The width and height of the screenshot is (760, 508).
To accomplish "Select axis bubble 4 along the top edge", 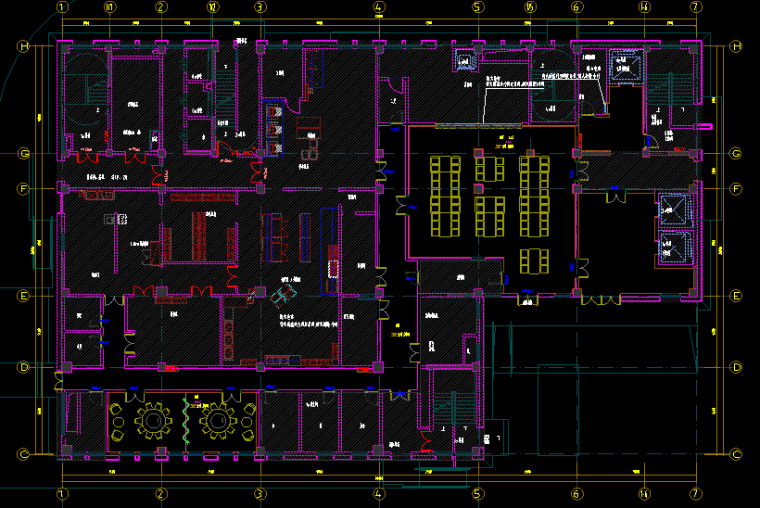I will coord(379,7).
